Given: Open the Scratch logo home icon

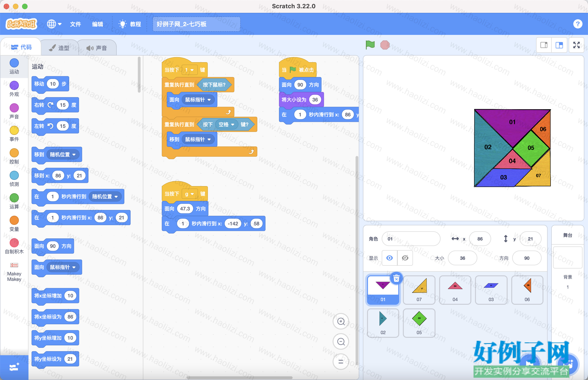Looking at the screenshot, I should coord(22,24).
